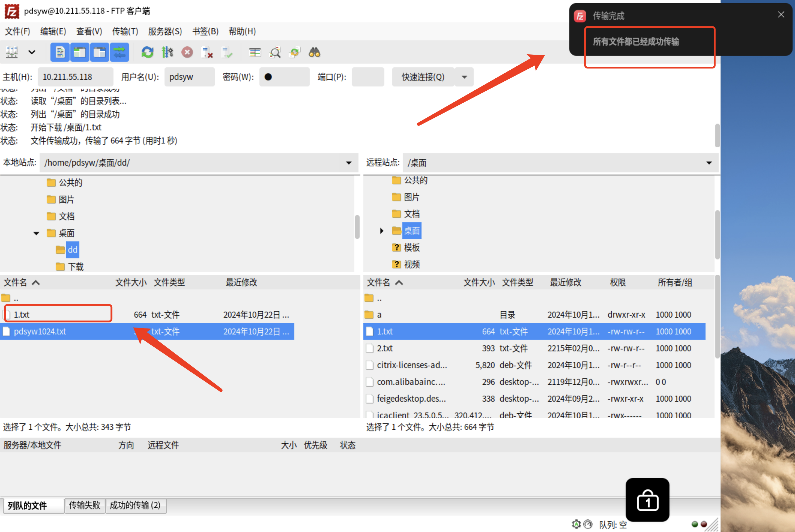This screenshot has height=532, width=795.
Task: Switch to the 成功的传输 (2) tab
Action: pos(135,505)
